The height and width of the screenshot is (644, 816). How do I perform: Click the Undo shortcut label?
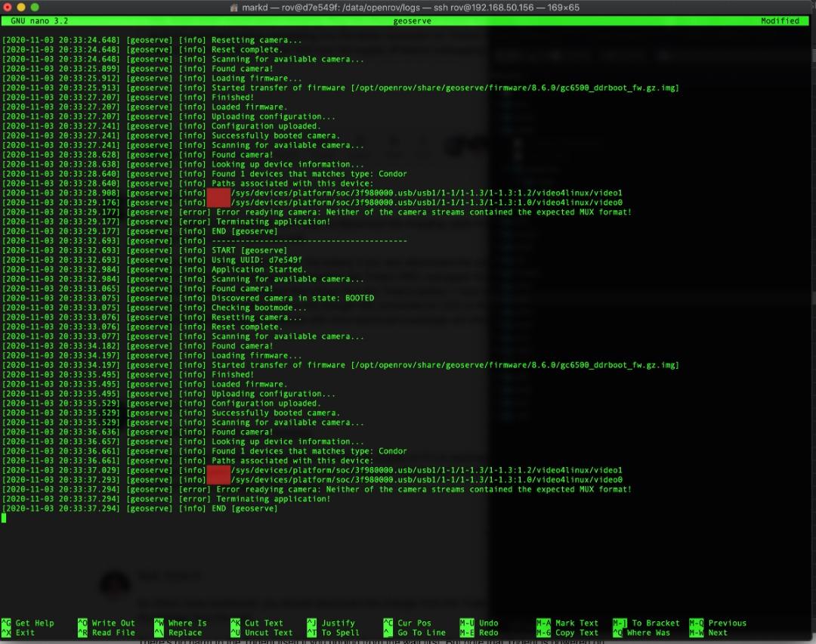point(488,623)
